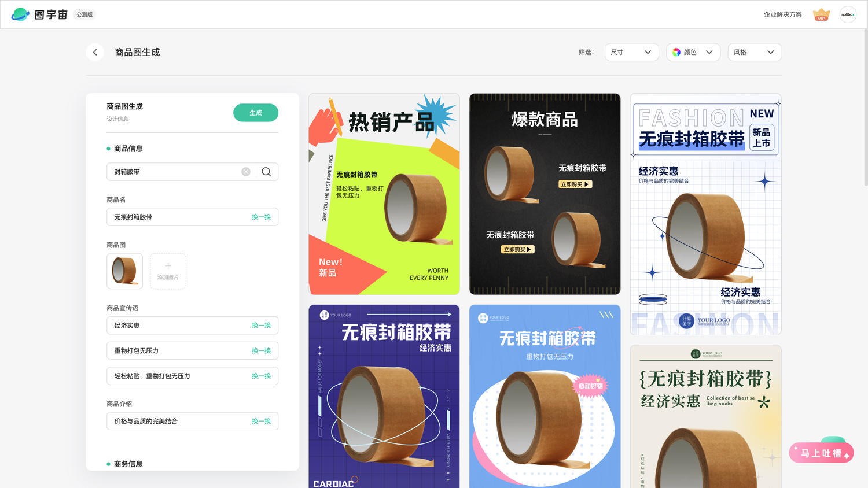Click the 公测版 beta badge

tap(84, 14)
